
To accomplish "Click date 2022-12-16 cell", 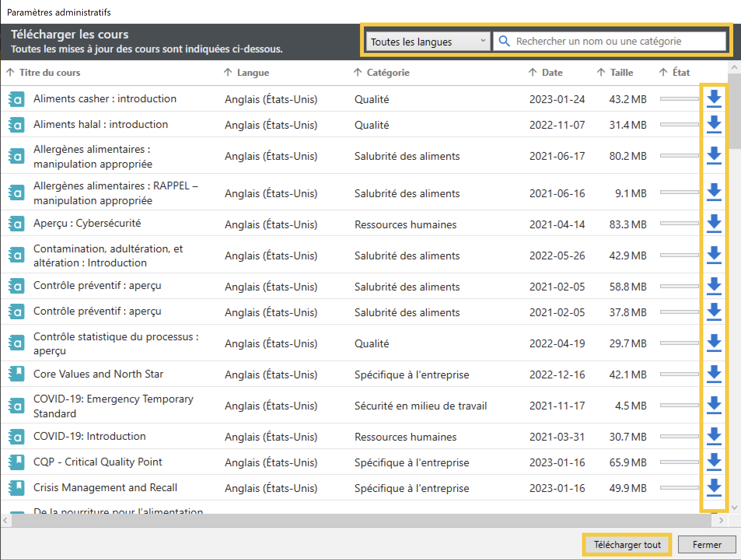I will click(x=557, y=374).
